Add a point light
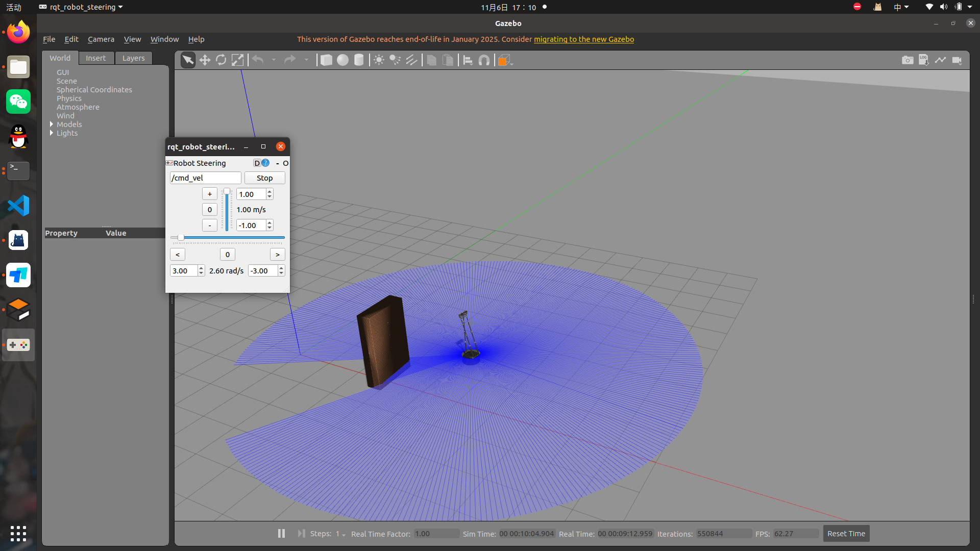Screen dimensions: 980x551 pyautogui.click(x=379, y=60)
